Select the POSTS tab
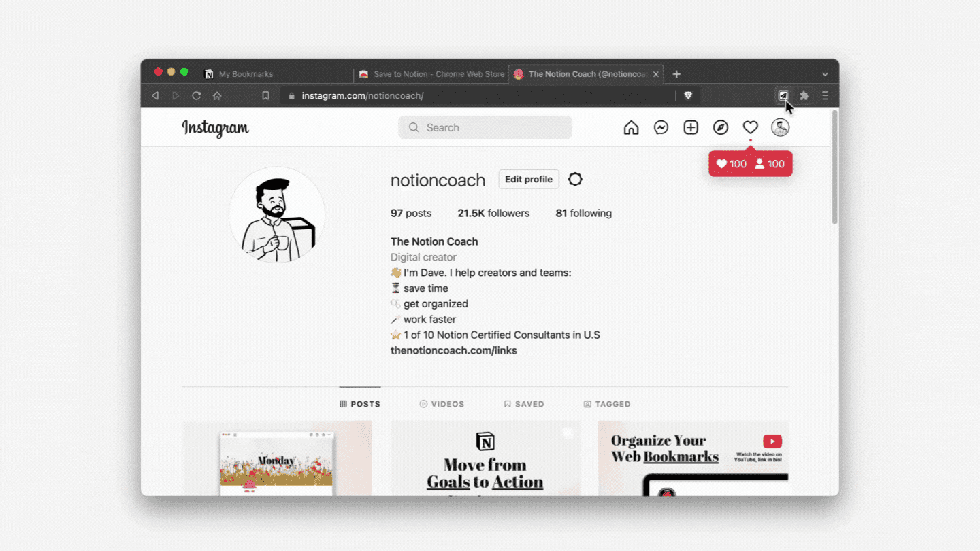980x551 pixels. pos(360,404)
